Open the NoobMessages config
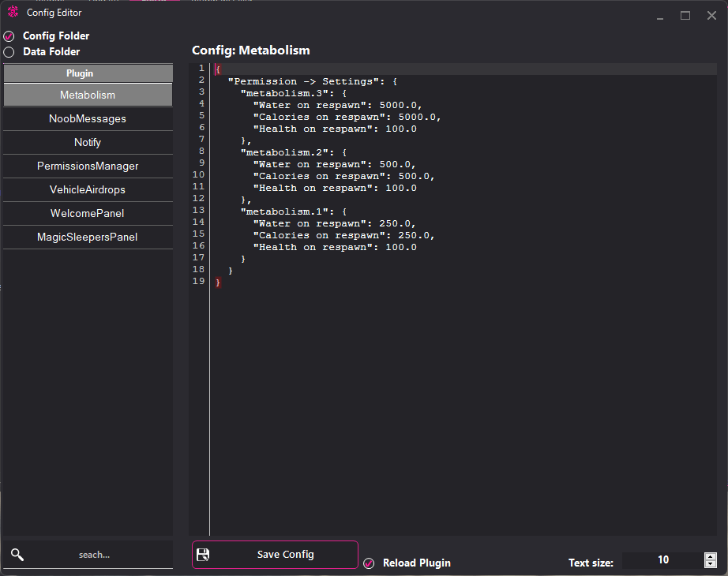The image size is (728, 576). (x=87, y=119)
